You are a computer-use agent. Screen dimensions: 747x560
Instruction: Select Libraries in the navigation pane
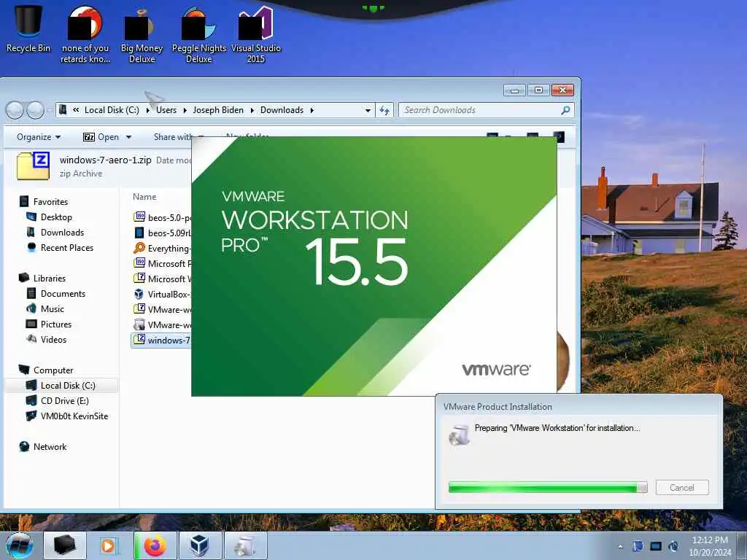coord(49,278)
